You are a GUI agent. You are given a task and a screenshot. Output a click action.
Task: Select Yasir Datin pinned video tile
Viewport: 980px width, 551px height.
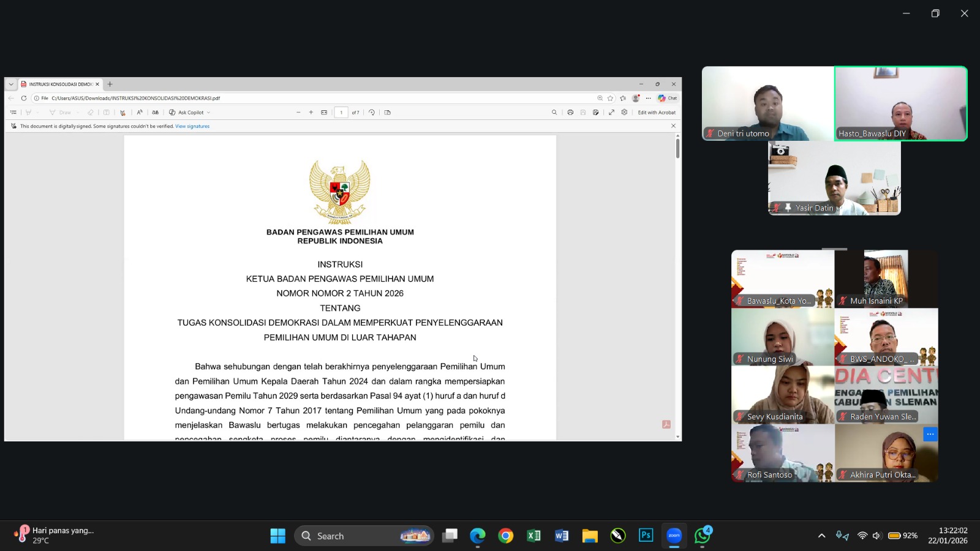coord(834,178)
